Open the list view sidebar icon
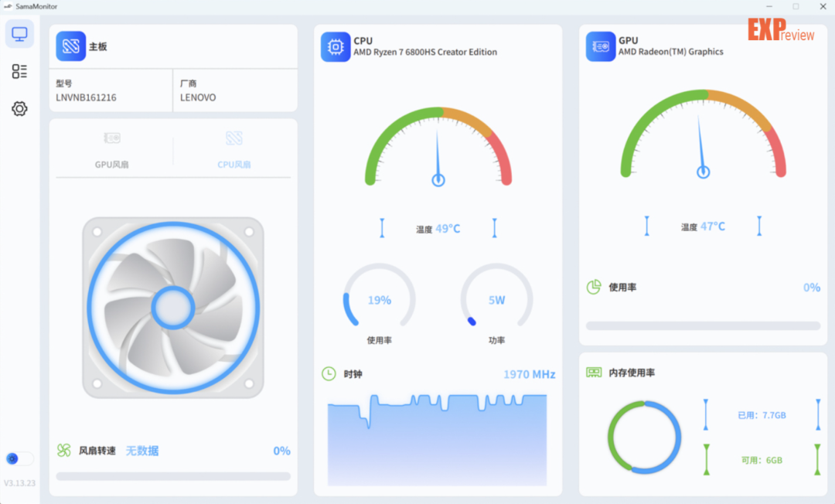Screen dimensions: 835x504 (x=19, y=71)
